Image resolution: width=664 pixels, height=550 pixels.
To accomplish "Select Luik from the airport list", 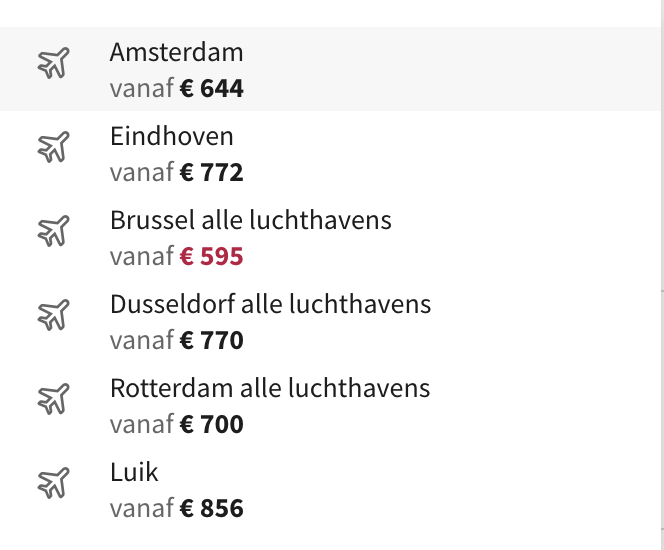I will coord(134,472).
